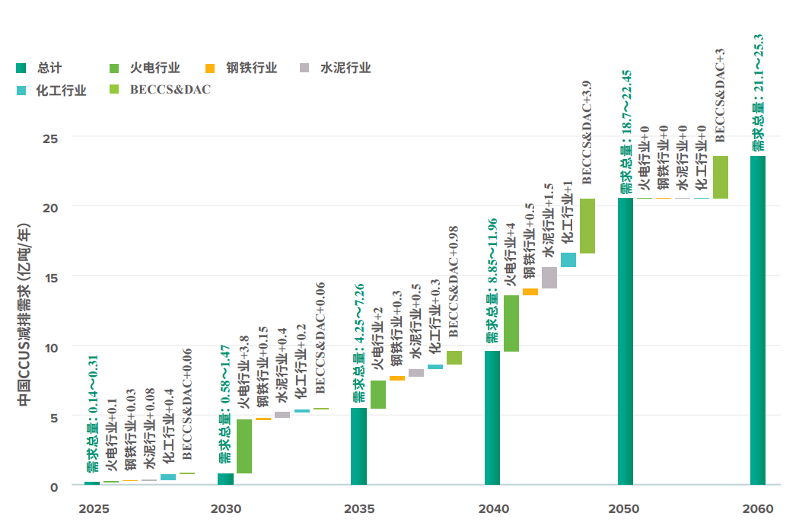Select the 火电行业+3.8 green bar after 2030

244,446
